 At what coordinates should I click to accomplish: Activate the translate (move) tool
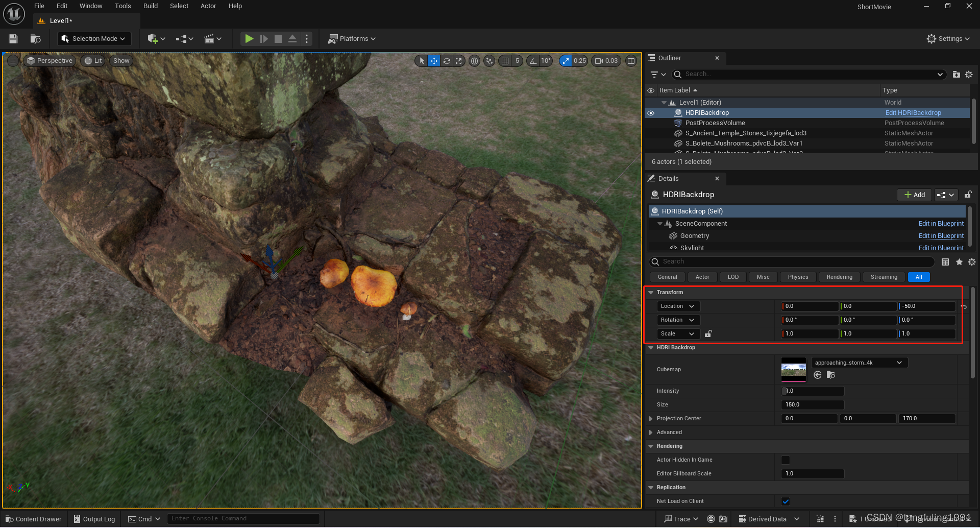coord(434,61)
